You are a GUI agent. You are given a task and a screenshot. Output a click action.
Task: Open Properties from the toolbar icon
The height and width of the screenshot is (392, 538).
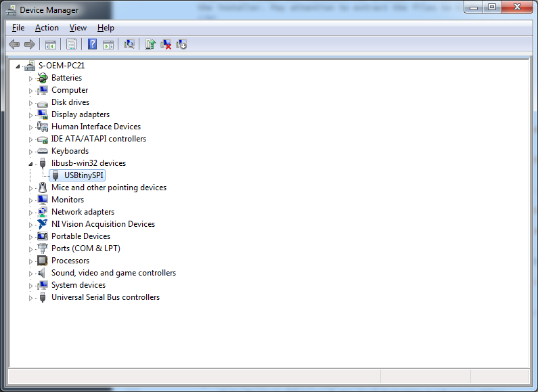[71, 44]
